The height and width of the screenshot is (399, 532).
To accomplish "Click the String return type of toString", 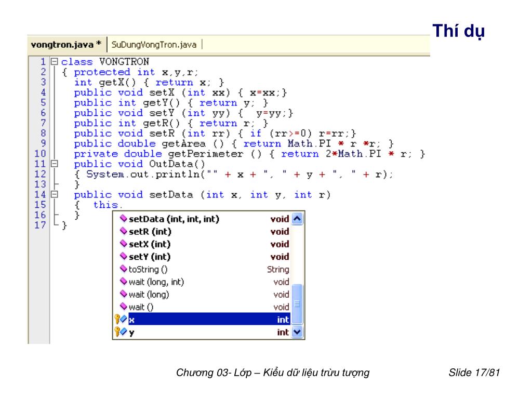I will [x=278, y=270].
